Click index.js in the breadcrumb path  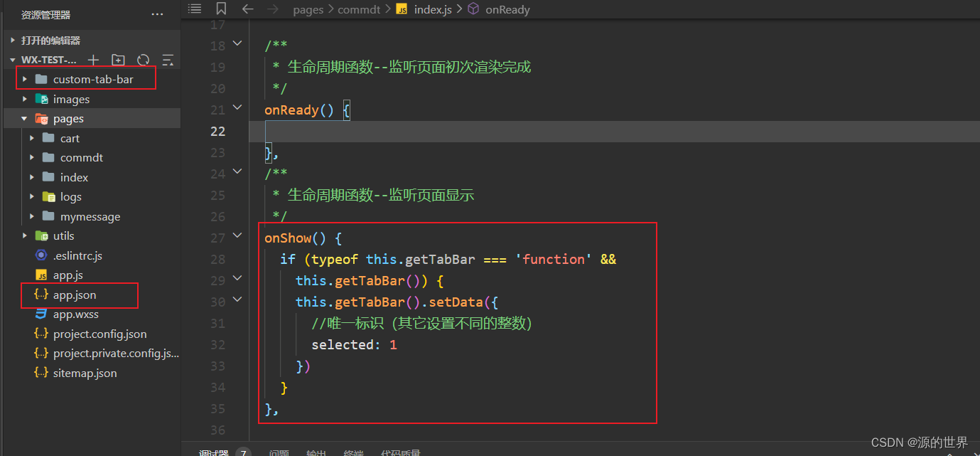click(433, 9)
